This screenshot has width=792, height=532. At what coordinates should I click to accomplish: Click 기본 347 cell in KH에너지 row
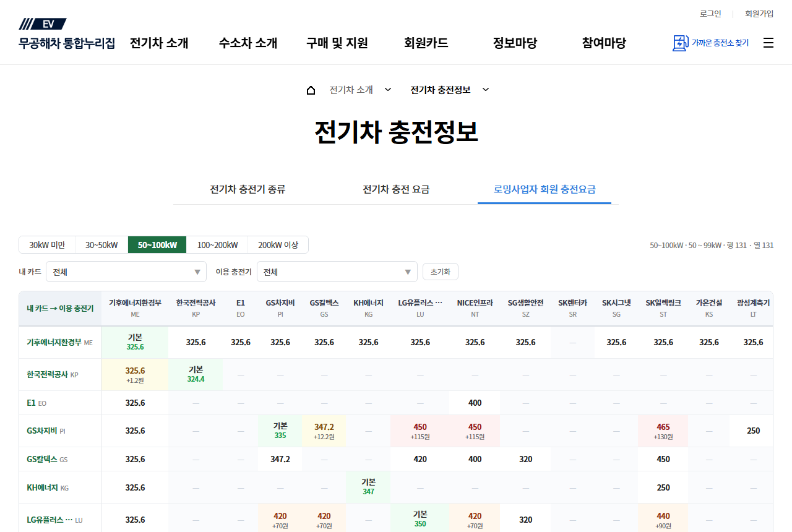[368, 487]
